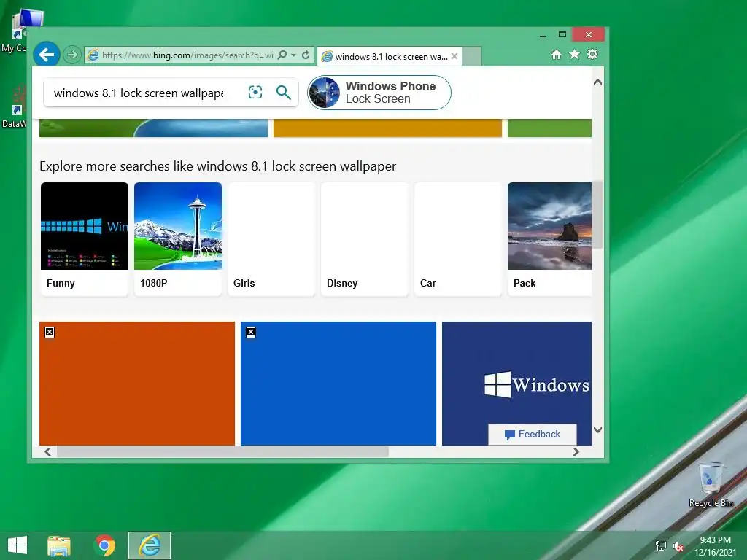Click the muted volume tray icon
This screenshot has width=747, height=560.
[x=678, y=546]
